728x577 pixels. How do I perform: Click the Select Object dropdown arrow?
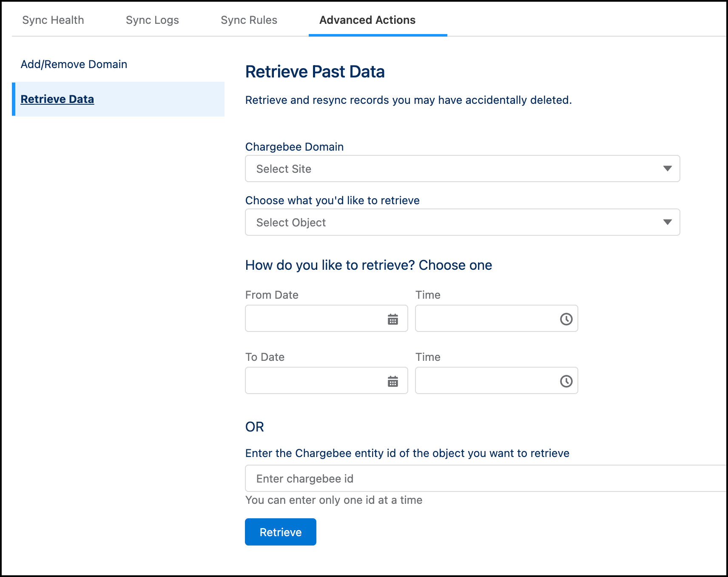pyautogui.click(x=667, y=222)
